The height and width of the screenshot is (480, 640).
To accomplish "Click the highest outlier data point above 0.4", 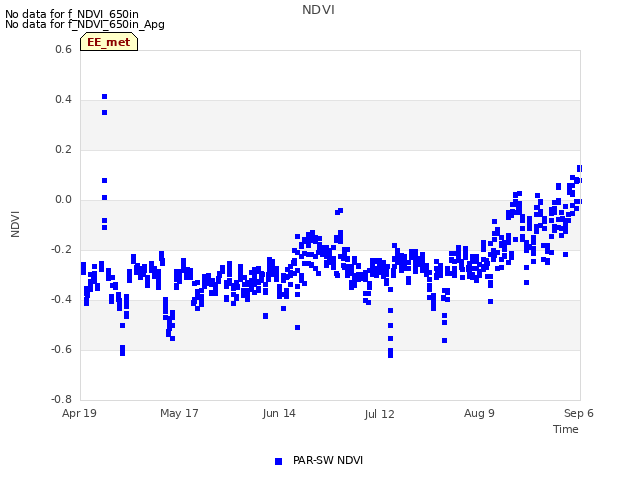I will point(104,97).
